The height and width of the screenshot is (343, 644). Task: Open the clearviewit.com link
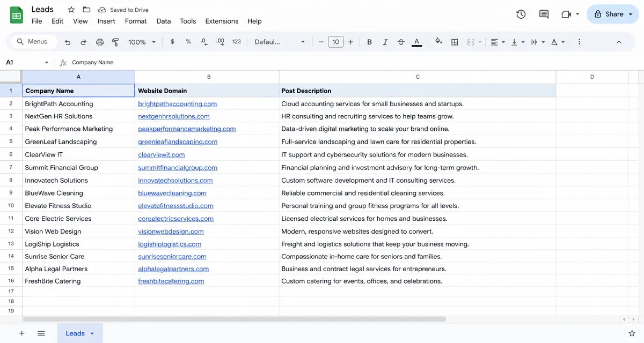(162, 155)
